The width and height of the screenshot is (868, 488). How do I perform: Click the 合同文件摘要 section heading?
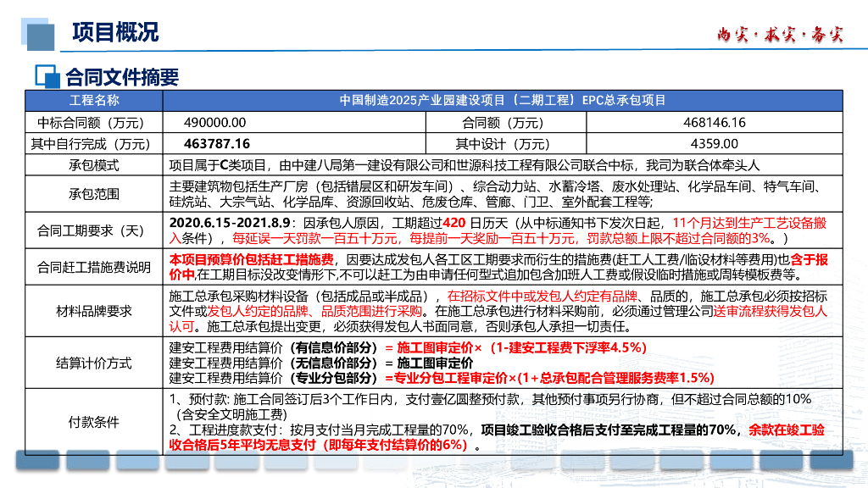(122, 77)
